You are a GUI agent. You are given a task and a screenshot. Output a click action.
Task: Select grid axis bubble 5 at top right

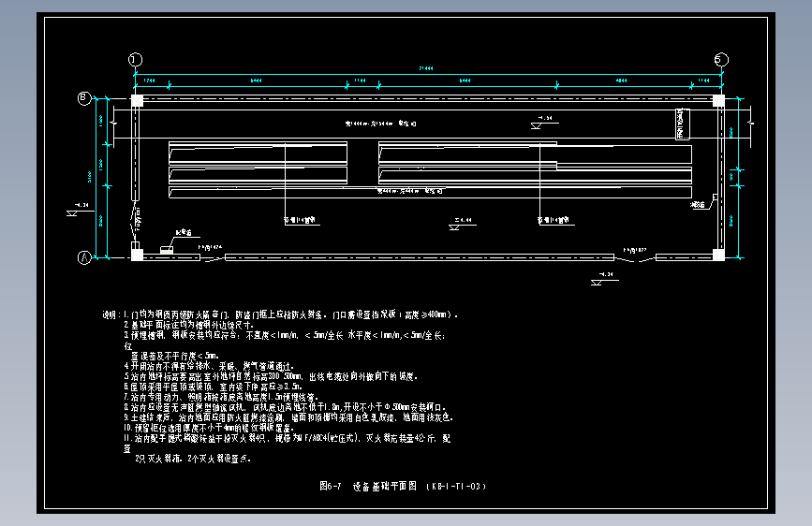pyautogui.click(x=721, y=60)
